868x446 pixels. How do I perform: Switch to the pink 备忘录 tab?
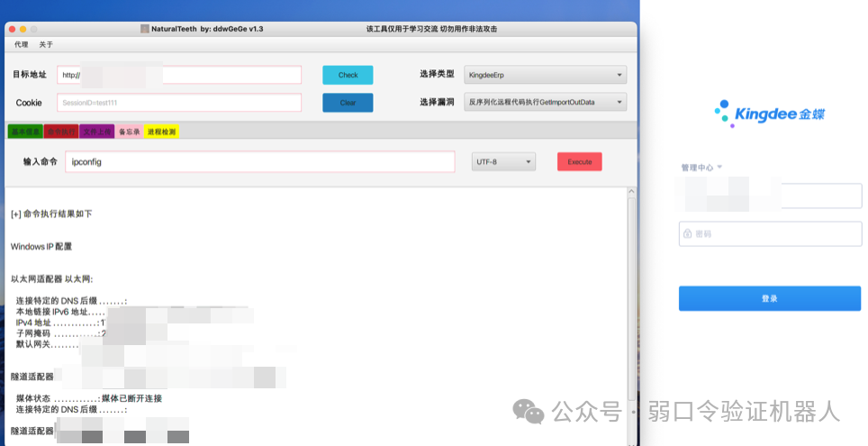click(x=130, y=132)
